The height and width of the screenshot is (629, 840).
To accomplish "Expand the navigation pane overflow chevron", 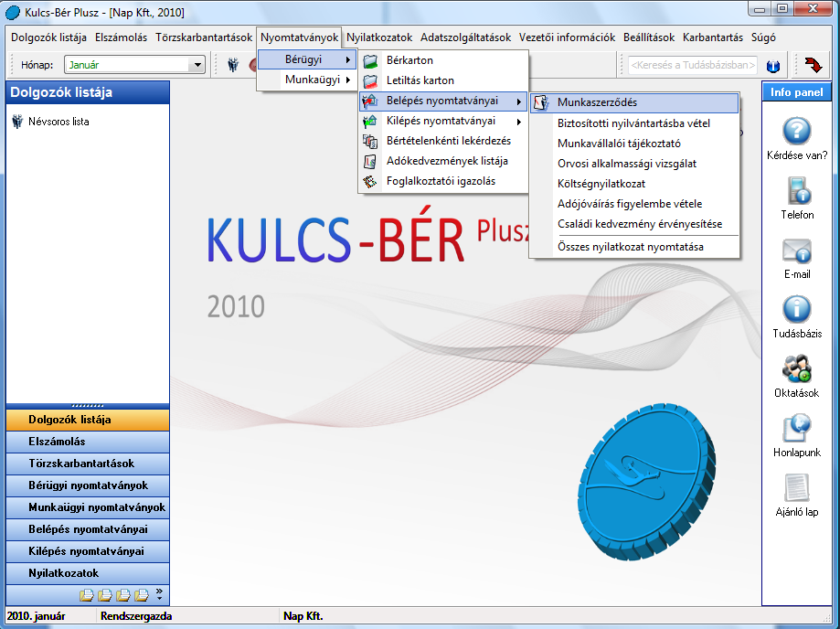I will tap(159, 593).
